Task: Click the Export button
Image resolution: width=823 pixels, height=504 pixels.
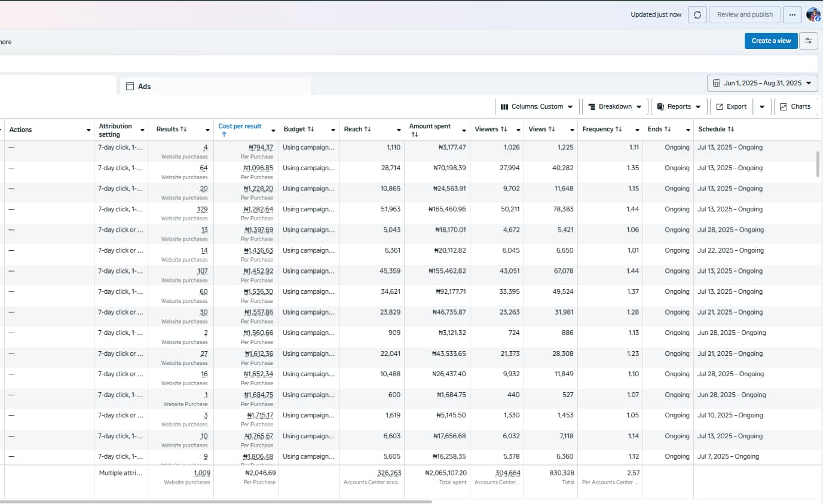Action: tap(731, 107)
